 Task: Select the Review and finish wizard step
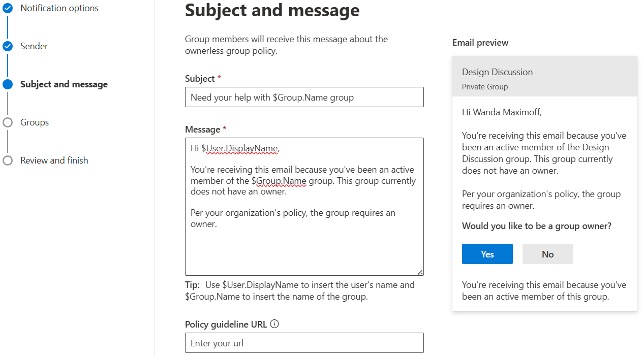click(54, 160)
